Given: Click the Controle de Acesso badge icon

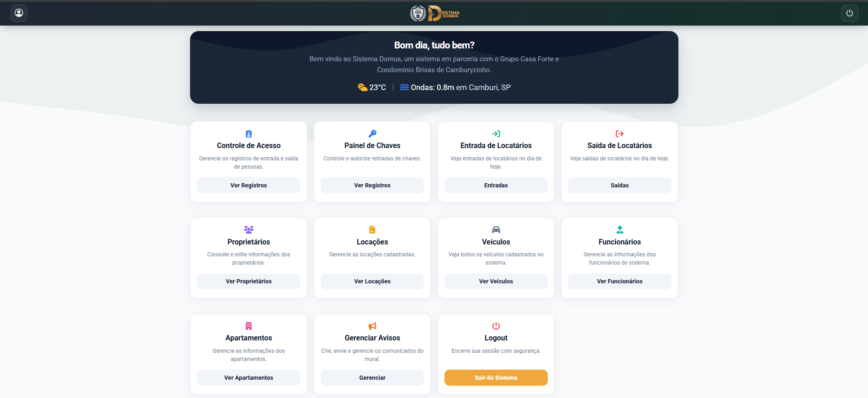Looking at the screenshot, I should pyautogui.click(x=249, y=134).
